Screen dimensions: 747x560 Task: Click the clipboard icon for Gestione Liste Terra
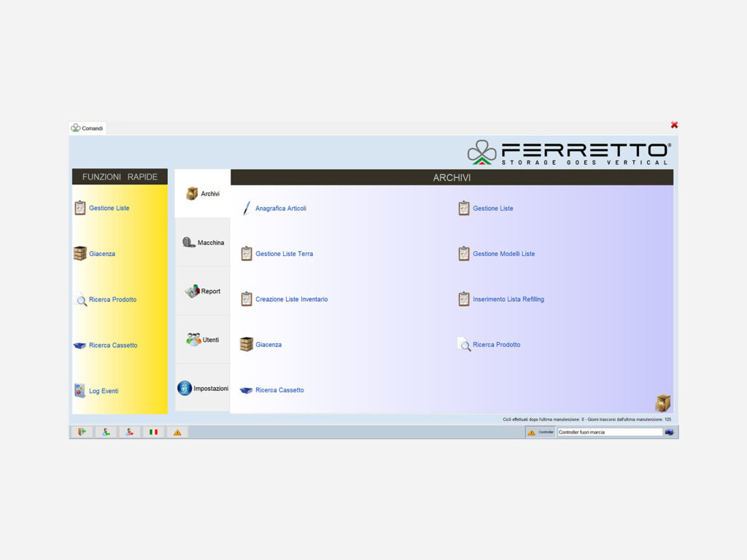[x=247, y=253]
